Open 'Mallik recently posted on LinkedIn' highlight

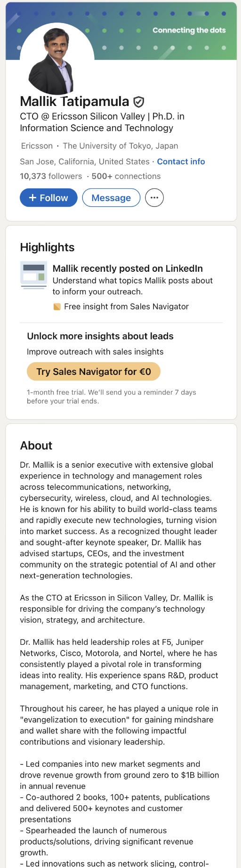point(128,268)
